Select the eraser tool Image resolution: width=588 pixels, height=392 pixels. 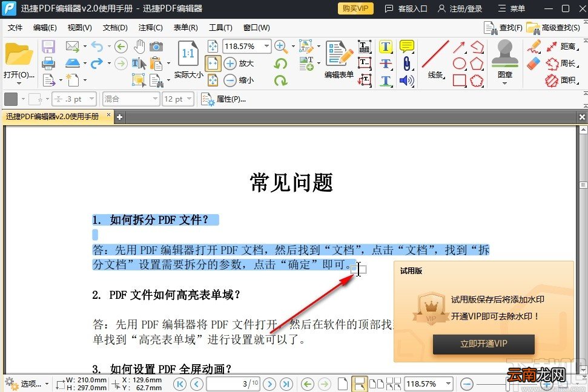coord(534,64)
